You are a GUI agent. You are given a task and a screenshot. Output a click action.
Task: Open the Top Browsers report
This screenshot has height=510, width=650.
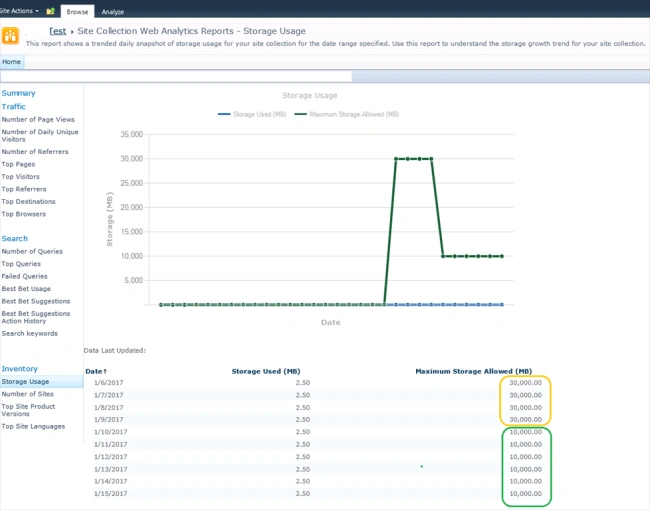tap(24, 214)
